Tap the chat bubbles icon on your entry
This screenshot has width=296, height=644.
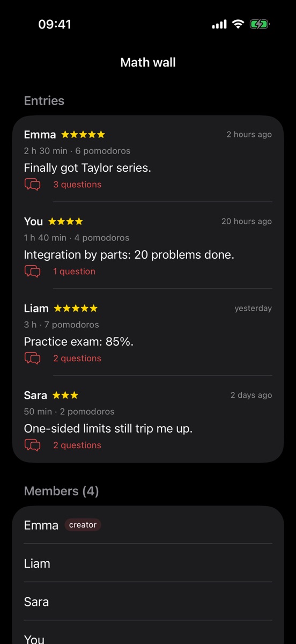[32, 272]
